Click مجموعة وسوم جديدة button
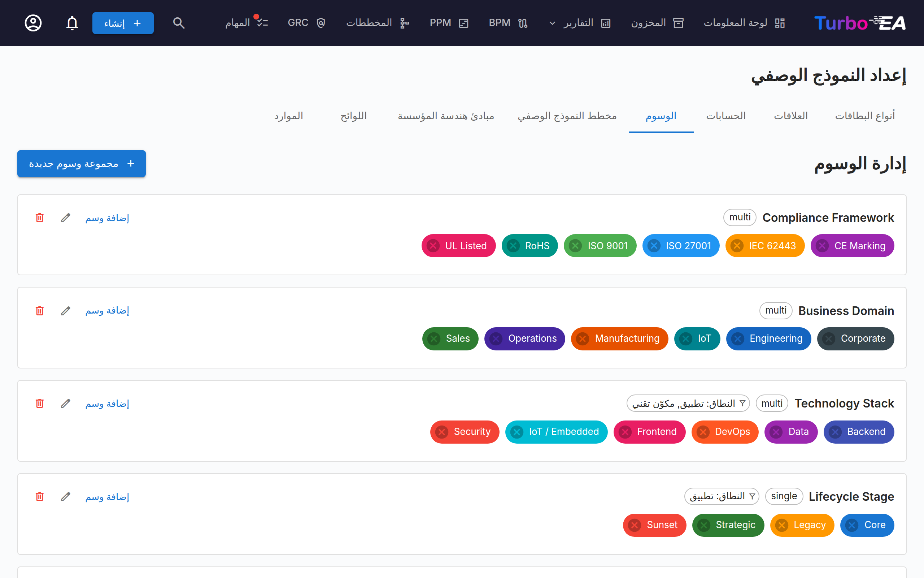The width and height of the screenshot is (924, 578). [81, 164]
